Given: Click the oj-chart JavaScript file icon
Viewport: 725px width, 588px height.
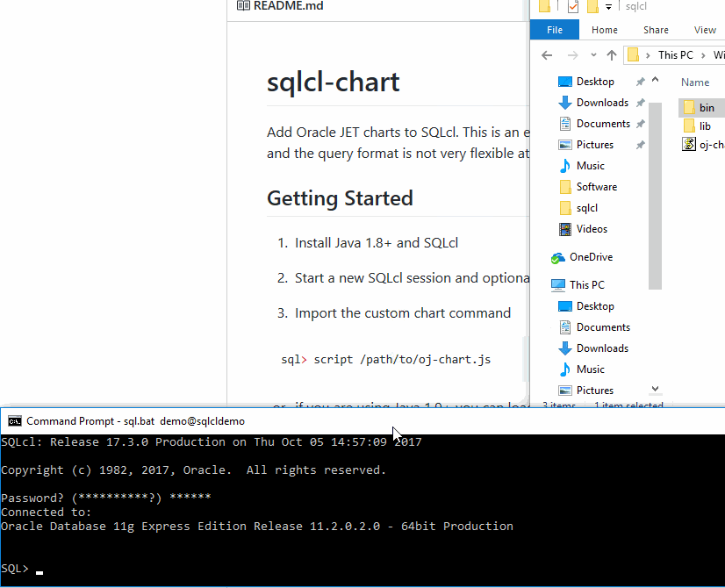Looking at the screenshot, I should 689,144.
